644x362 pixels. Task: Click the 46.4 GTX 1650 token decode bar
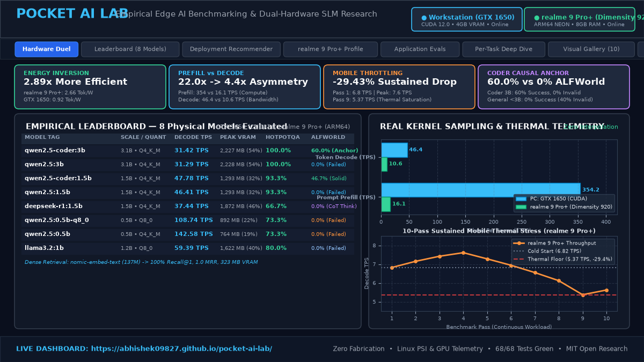394,150
